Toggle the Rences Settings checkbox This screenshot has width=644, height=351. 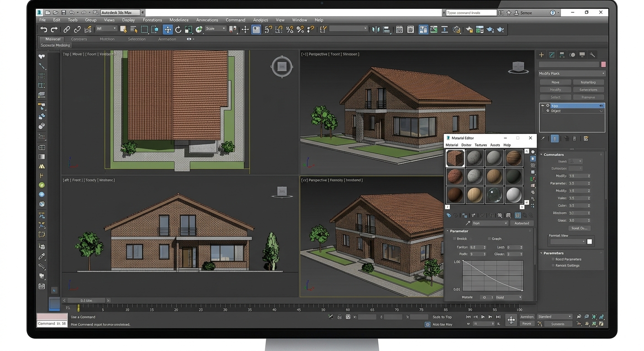pos(553,266)
